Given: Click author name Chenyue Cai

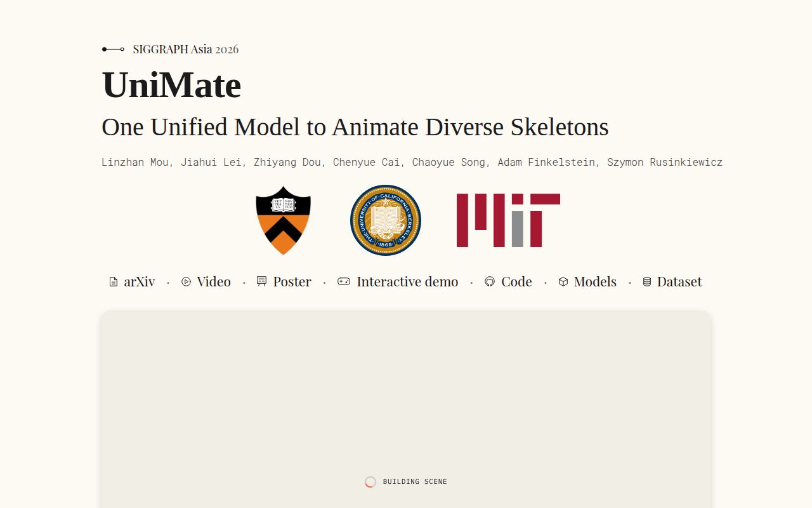Looking at the screenshot, I should coord(367,163).
